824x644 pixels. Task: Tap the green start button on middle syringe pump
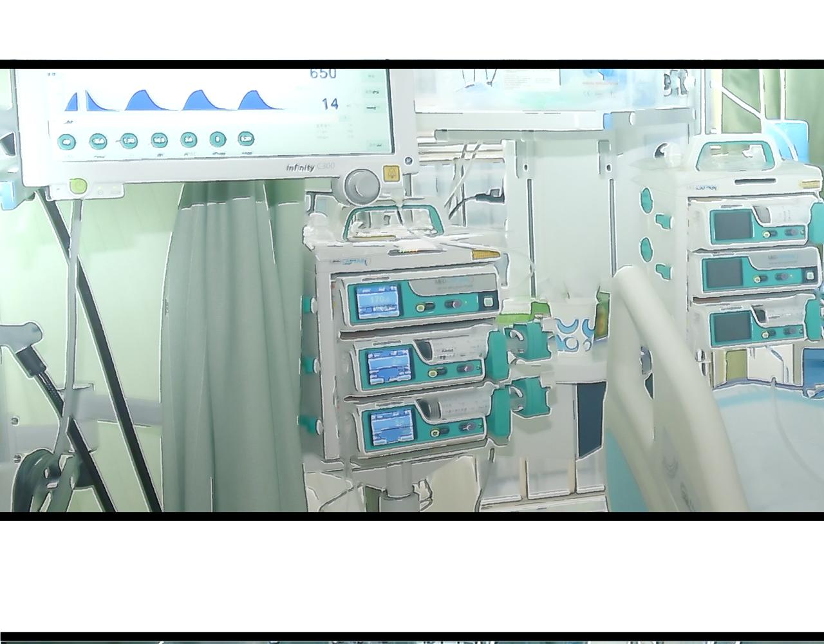(433, 372)
